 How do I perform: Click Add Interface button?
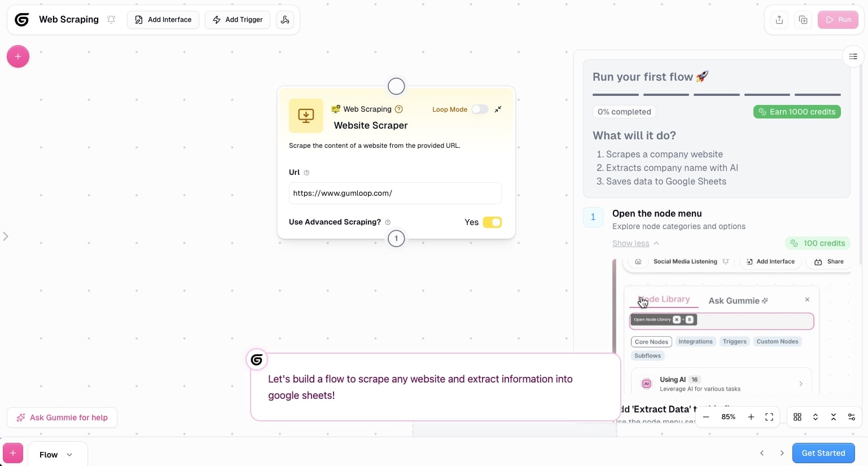coord(163,20)
